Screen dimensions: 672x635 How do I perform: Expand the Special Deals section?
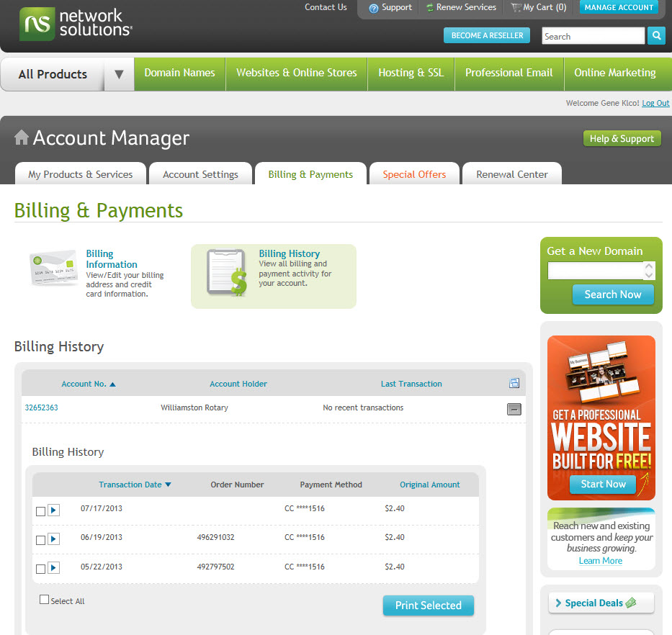(x=601, y=603)
